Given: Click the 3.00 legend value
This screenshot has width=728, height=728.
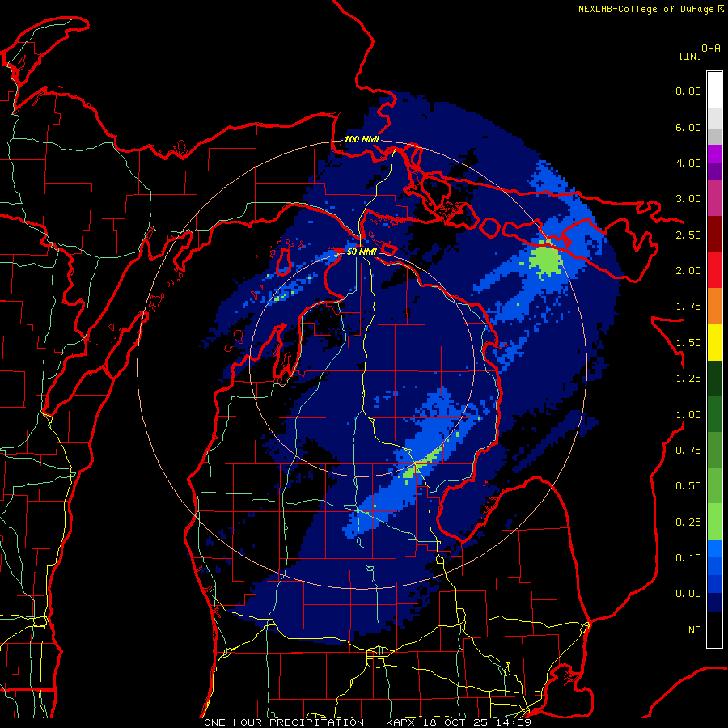Looking at the screenshot, I should 688,199.
